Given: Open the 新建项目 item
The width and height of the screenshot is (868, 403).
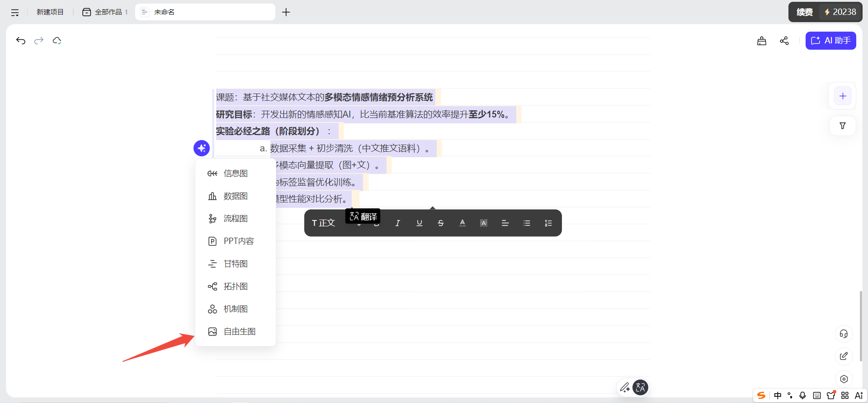Looking at the screenshot, I should (50, 12).
